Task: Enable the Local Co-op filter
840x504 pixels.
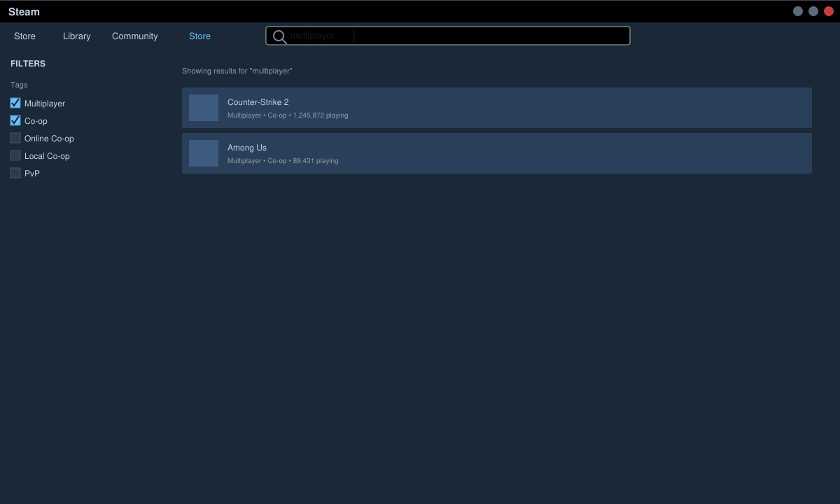Action: tap(15, 155)
